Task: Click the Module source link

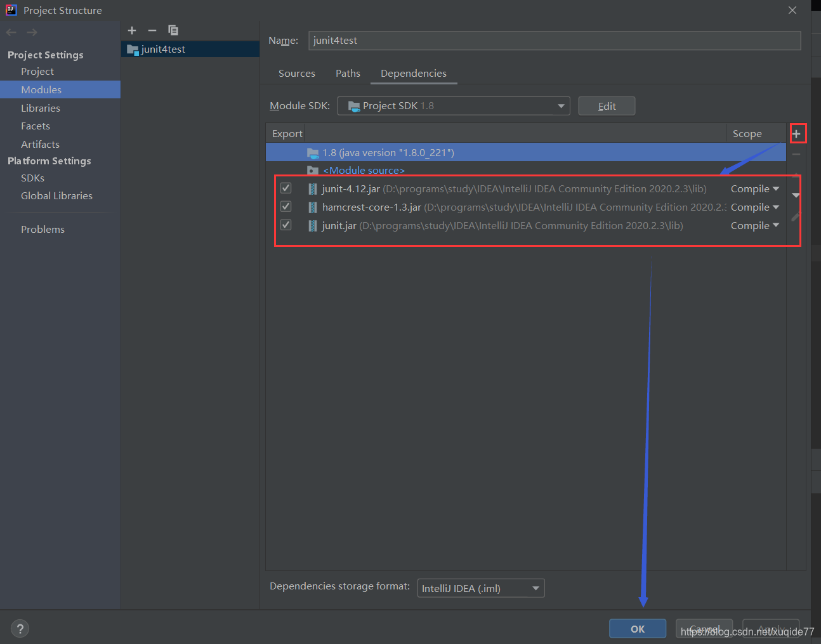Action: pyautogui.click(x=364, y=171)
